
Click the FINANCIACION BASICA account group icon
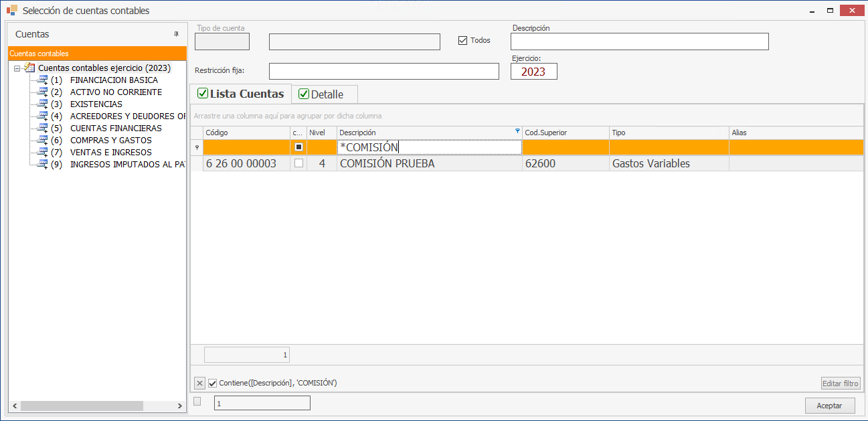point(43,80)
